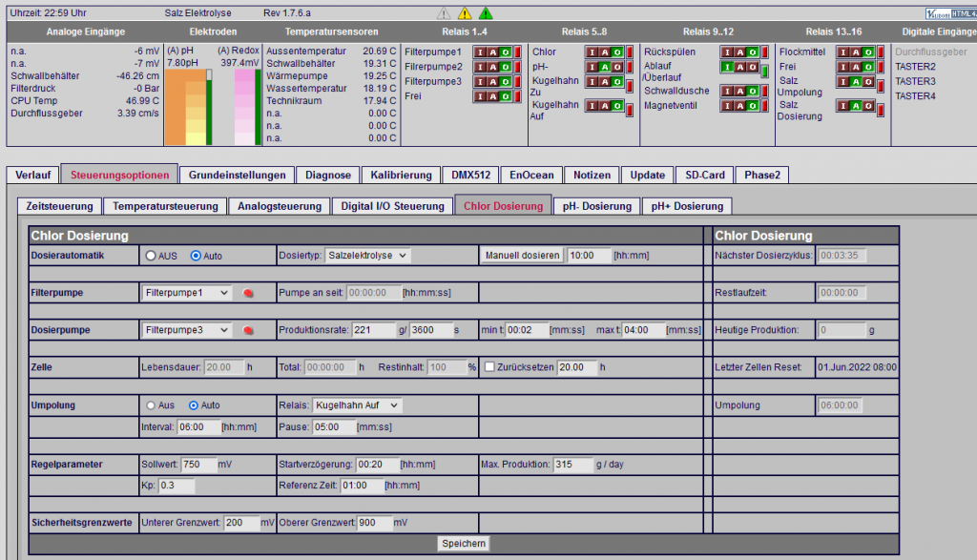
Task: Set Ablauf/Überlauf relay to O
Action: pos(753,68)
